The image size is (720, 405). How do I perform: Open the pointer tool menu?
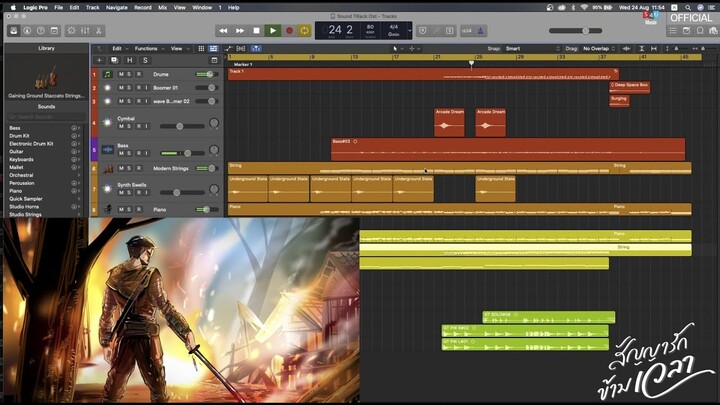click(x=397, y=48)
